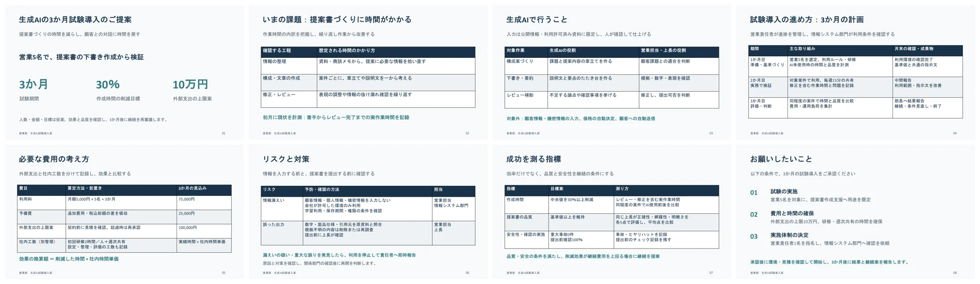Click the title 生成AIの3か月試験導入のご提案
The height and width of the screenshot is (284, 980).
pos(75,20)
